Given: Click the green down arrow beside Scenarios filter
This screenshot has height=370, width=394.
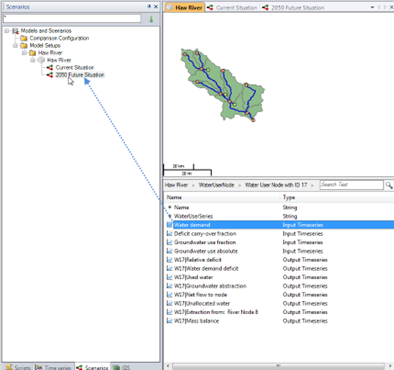Looking at the screenshot, I should (x=151, y=19).
